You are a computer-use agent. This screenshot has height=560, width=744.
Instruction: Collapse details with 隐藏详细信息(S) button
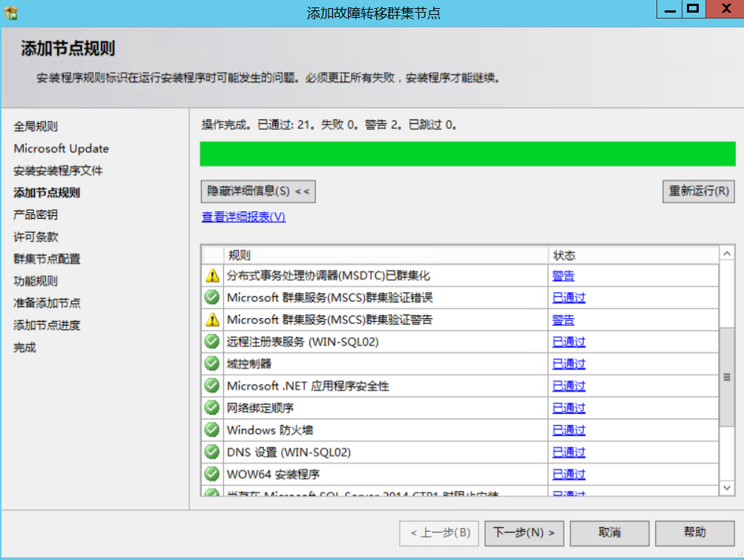(258, 191)
